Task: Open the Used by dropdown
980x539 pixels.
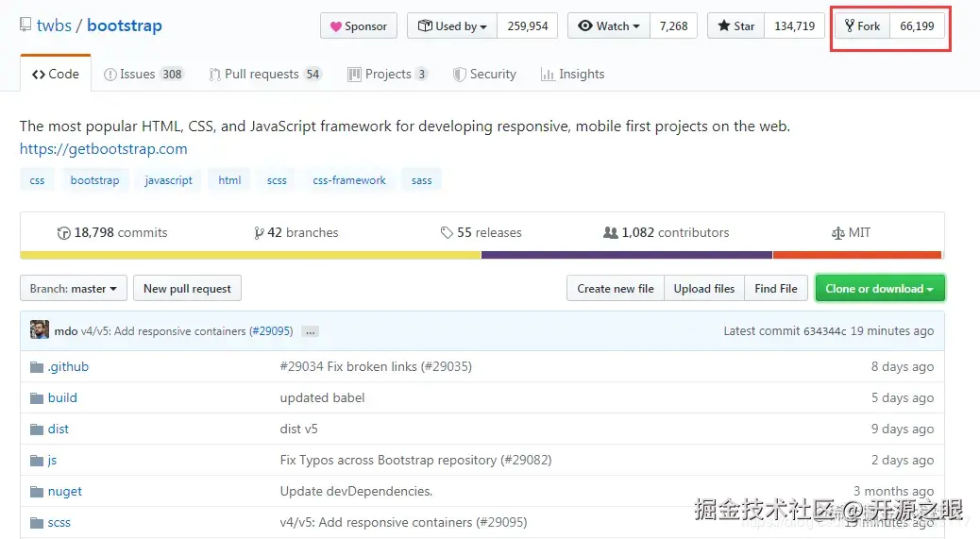Action: click(452, 26)
